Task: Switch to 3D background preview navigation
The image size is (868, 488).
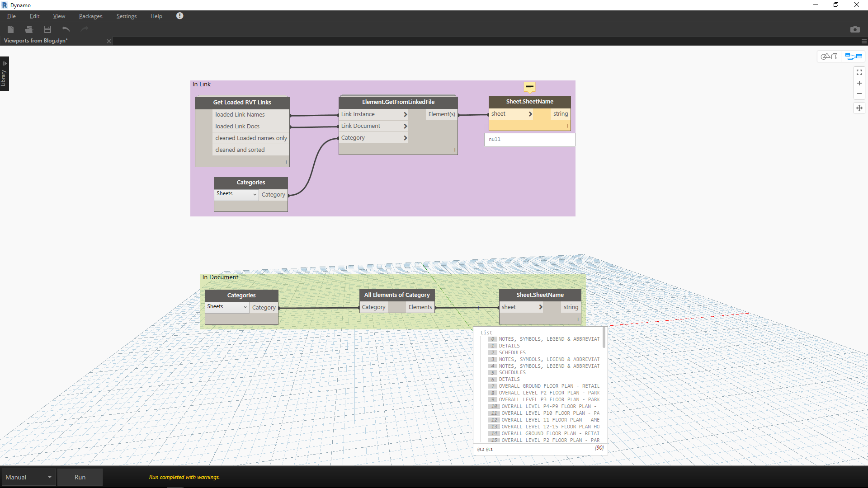Action: click(x=829, y=56)
